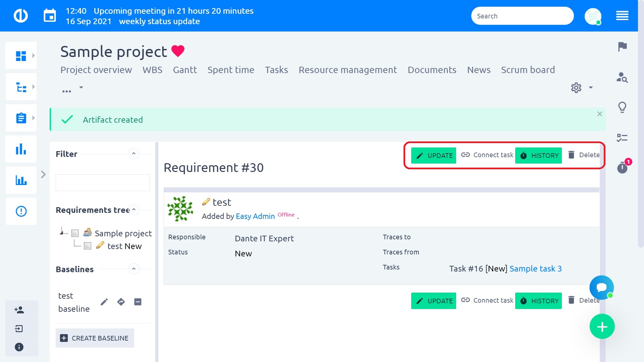Collapse the Baselines section
Screen dimensions: 644x362
[134, 269]
